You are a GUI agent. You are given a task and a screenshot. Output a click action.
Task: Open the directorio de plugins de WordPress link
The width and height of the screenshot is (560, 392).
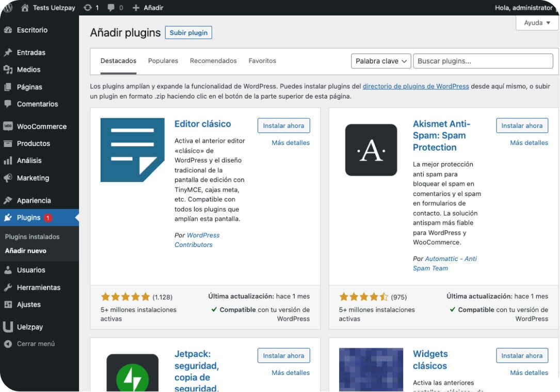pos(415,86)
